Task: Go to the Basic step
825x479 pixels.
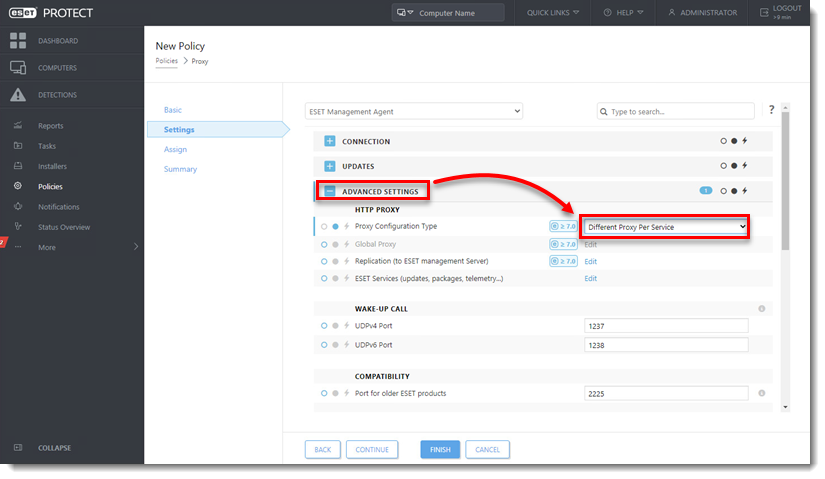Action: pyautogui.click(x=173, y=109)
